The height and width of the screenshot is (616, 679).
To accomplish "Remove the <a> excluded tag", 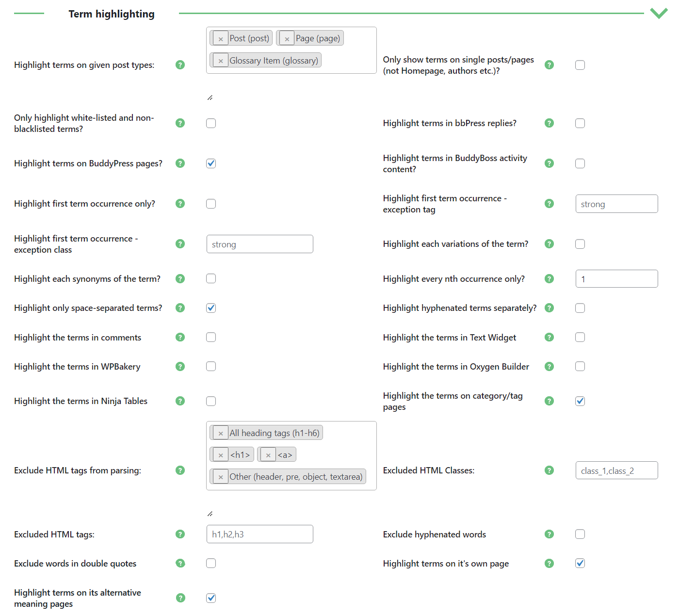I will pos(268,455).
